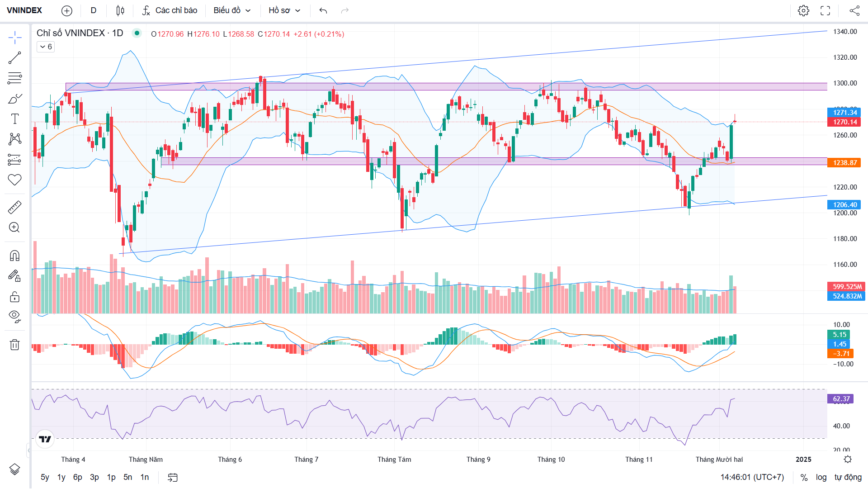Viewport: 868px width, 493px height.
Task: Click the trash remove drawings icon
Action: 14,345
